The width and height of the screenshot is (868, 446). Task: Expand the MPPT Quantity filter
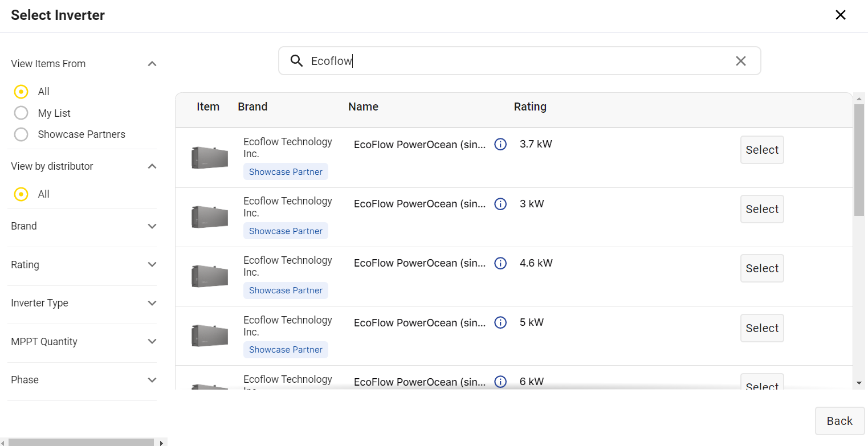point(152,341)
